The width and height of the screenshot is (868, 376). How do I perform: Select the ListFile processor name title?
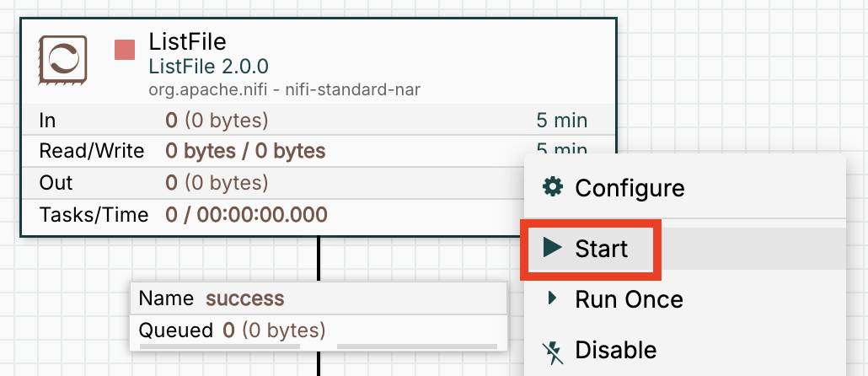pos(187,41)
